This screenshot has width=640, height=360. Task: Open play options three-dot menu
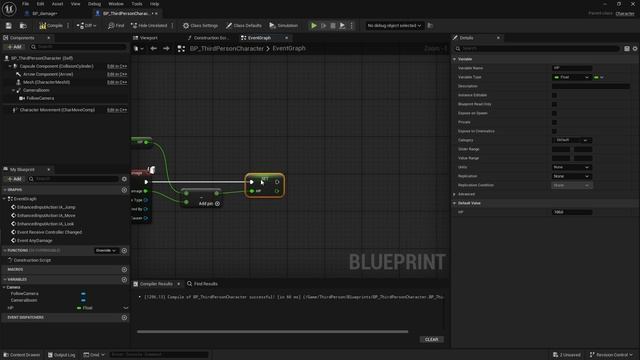click(351, 26)
